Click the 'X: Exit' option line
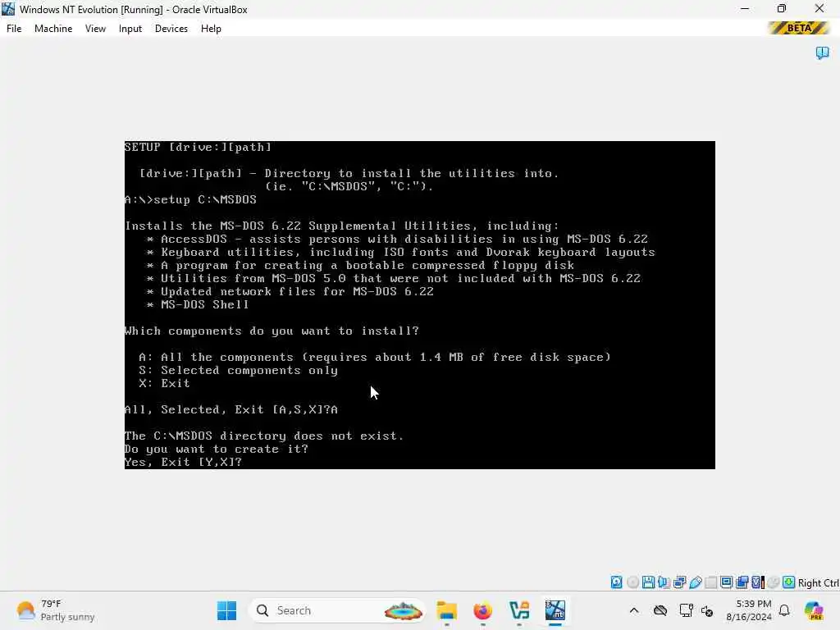Viewport: 840px width, 630px height. [164, 383]
